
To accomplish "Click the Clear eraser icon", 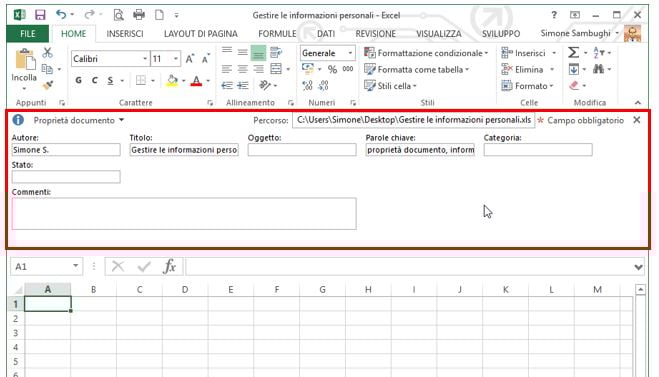I will [574, 85].
